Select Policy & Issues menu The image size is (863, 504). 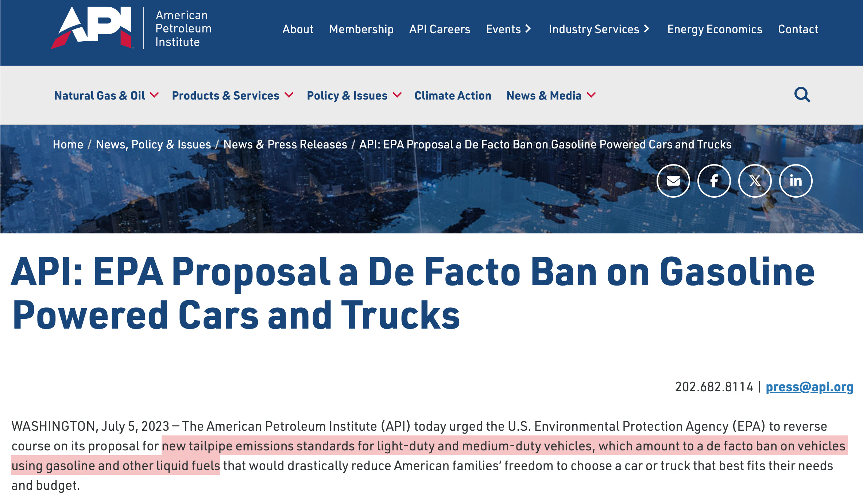[x=347, y=96]
